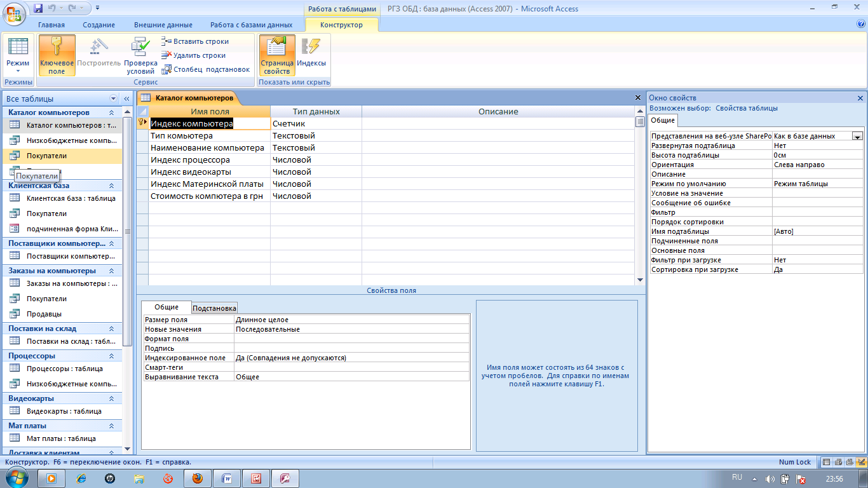868x488 pixels.
Task: Toggle the Страница свойств property sheet button
Action: click(x=276, y=55)
